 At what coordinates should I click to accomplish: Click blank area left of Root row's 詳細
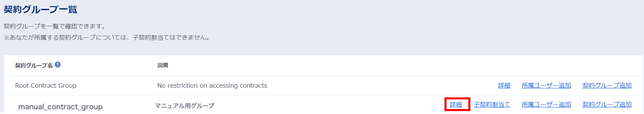pyautogui.click(x=375, y=86)
